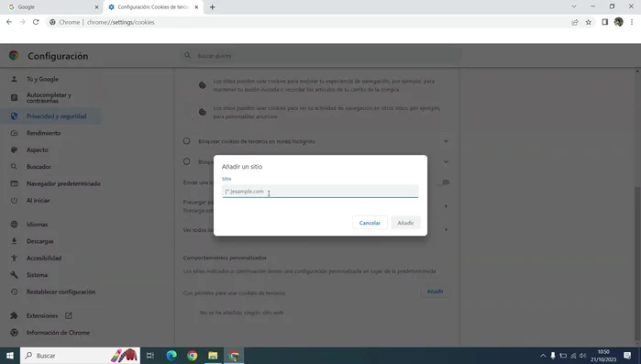The image size is (641, 364).
Task: Select the second Bloquear cookies radio button
Action: click(x=186, y=161)
